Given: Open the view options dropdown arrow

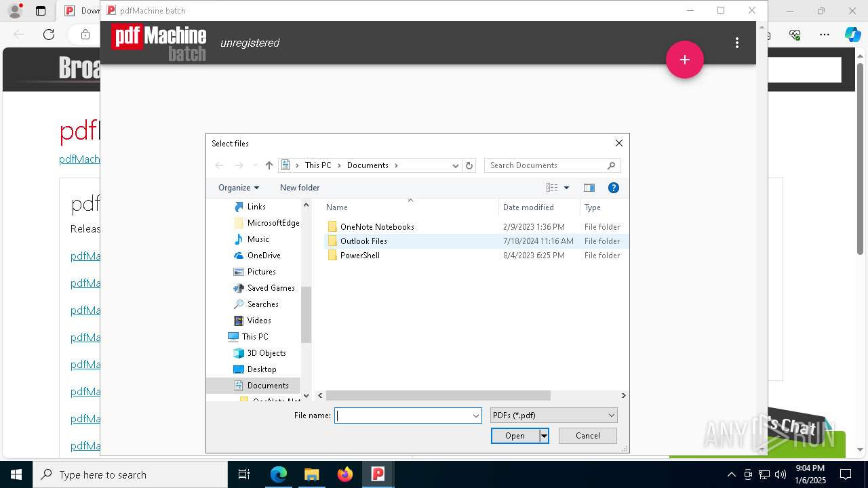Looking at the screenshot, I should [567, 188].
